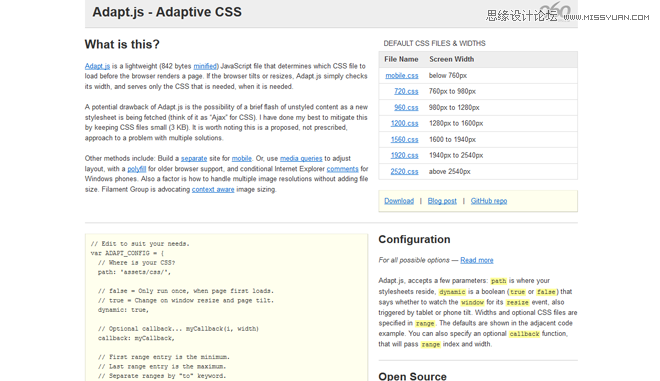Viewport: 660px width, 381px height.
Task: Click the highlighted 'path' keyword
Action: (499, 281)
